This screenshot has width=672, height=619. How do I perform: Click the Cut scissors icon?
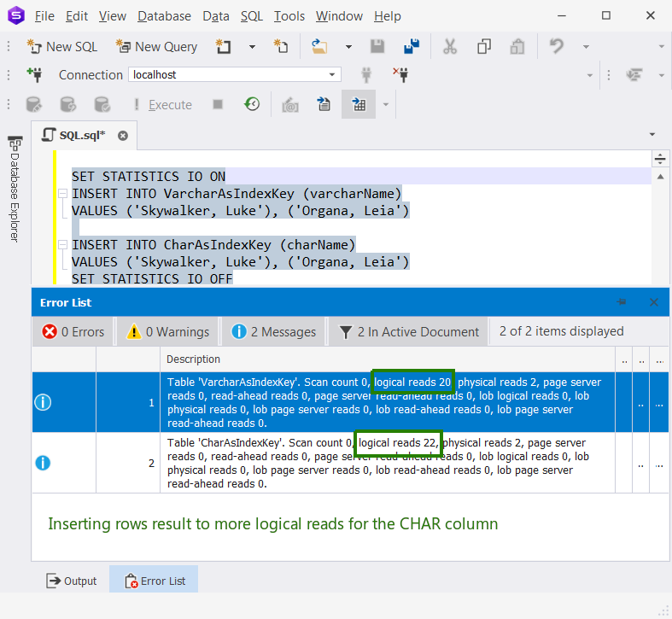click(450, 46)
